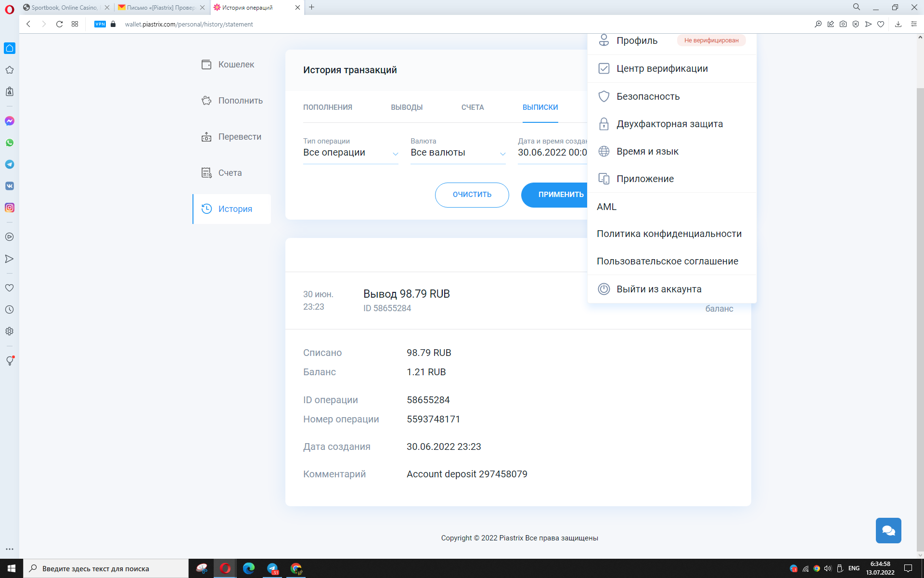Open Пользовательское соглашение link

tap(667, 261)
